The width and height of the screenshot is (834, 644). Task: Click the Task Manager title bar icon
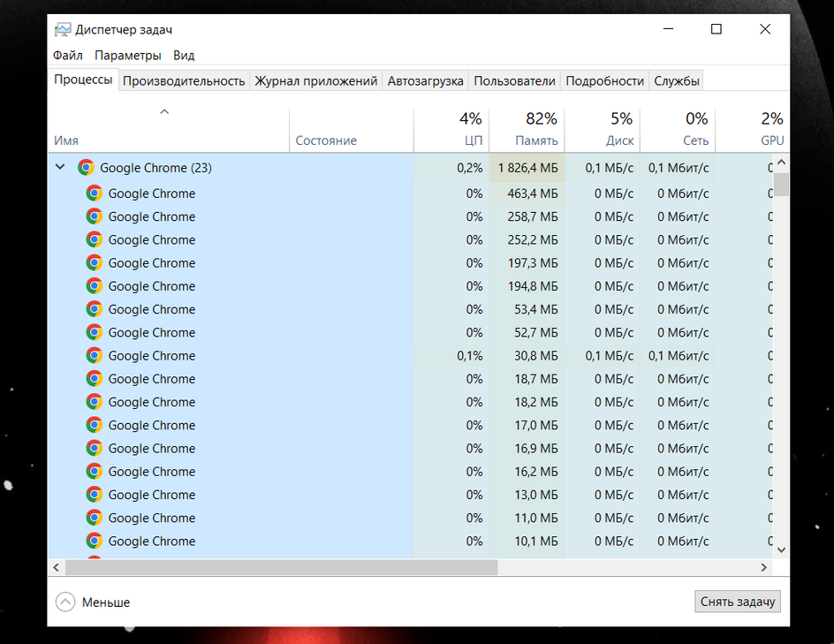point(63,30)
